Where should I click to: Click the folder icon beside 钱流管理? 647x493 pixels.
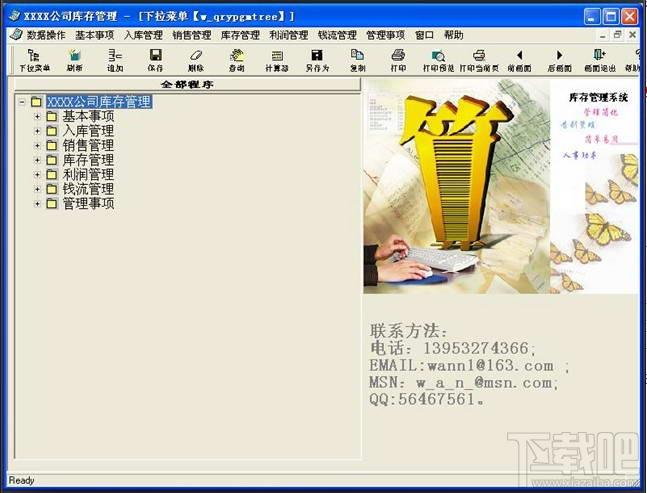(52, 189)
